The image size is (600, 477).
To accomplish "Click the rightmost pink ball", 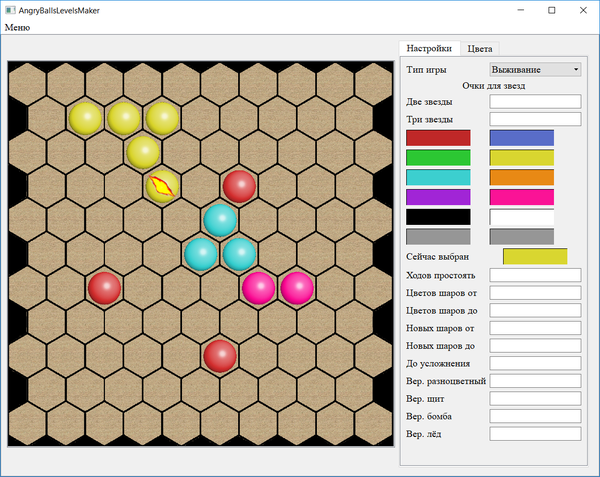I will click(x=297, y=288).
